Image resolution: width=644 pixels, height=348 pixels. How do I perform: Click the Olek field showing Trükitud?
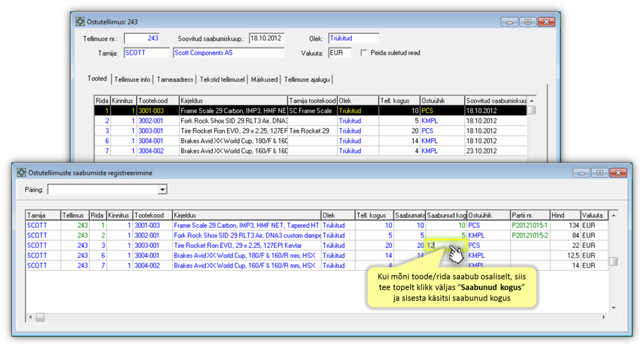point(354,38)
